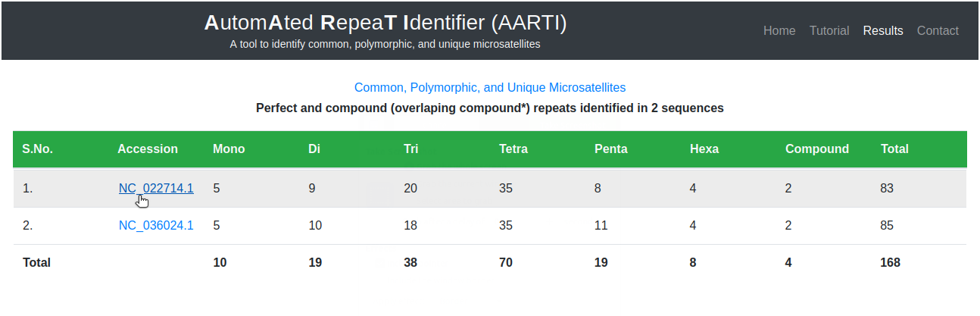Click the grand total value 168
The image size is (980, 316).
[x=891, y=262]
